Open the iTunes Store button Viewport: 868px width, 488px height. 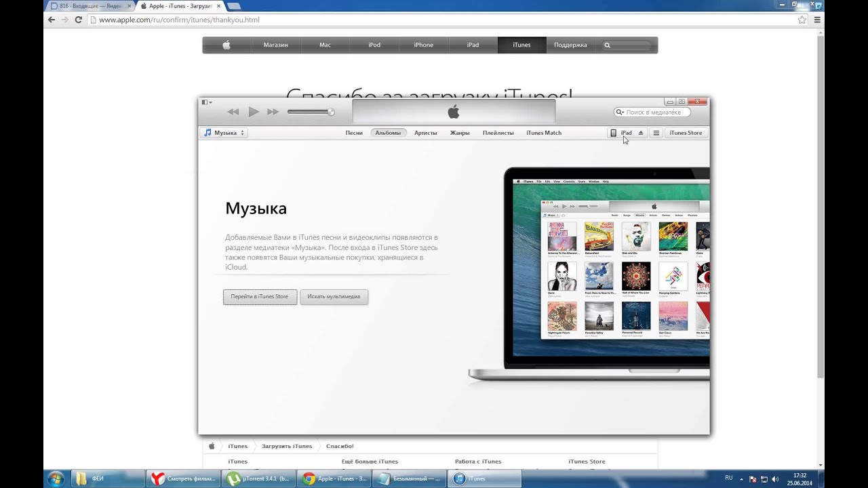pos(686,133)
